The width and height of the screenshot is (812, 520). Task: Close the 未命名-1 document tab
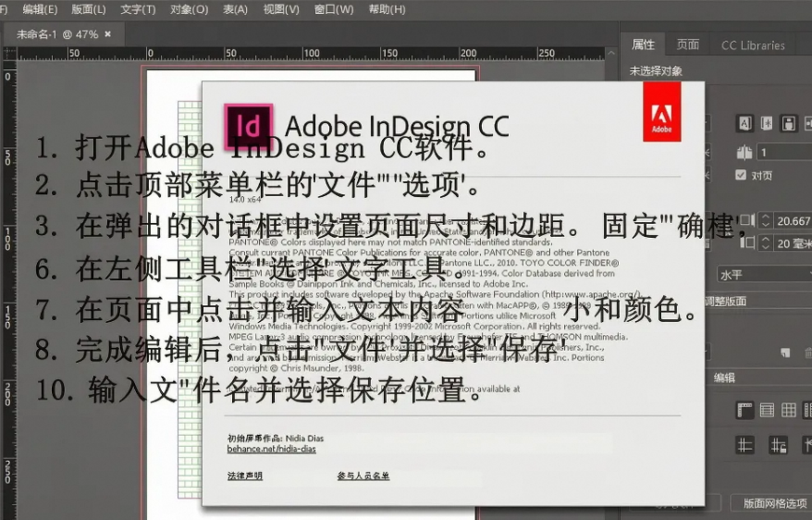tap(107, 34)
